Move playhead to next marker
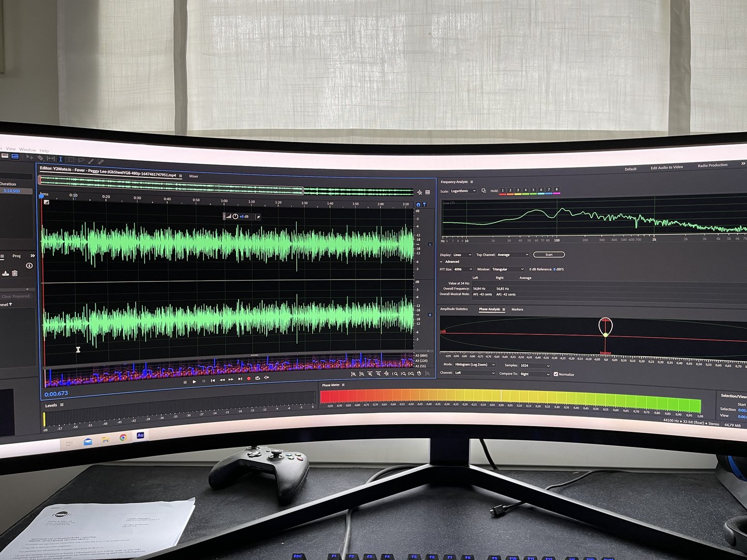Screen dimensions: 747x560 point(240,379)
